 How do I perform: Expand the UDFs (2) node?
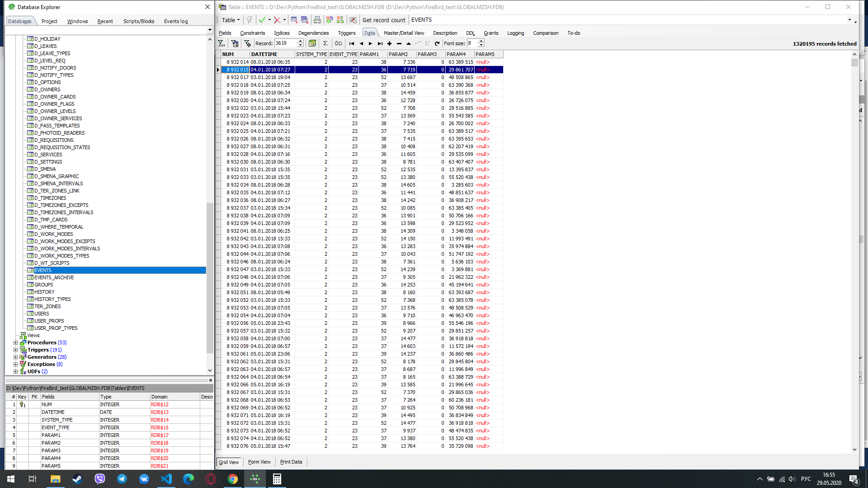[16, 371]
